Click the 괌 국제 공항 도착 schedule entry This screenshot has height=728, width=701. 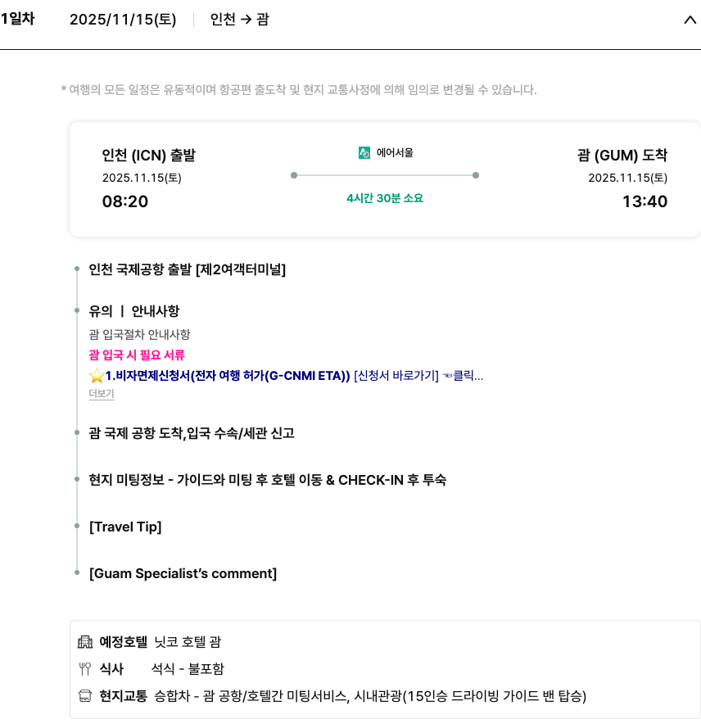[x=191, y=433]
